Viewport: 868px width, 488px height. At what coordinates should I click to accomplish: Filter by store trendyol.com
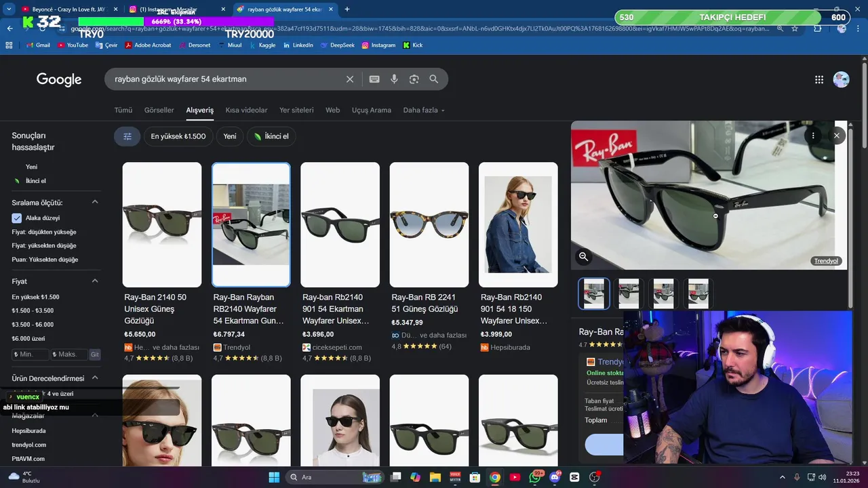28,445
